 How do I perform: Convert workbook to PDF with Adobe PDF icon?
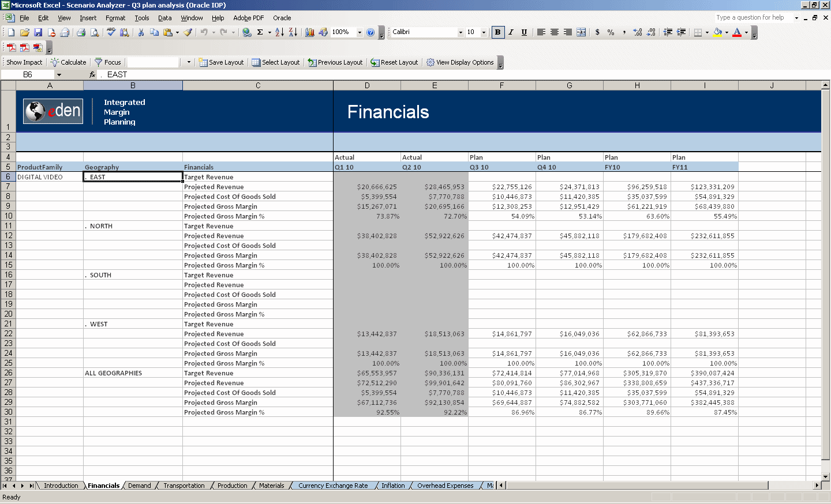point(248,18)
